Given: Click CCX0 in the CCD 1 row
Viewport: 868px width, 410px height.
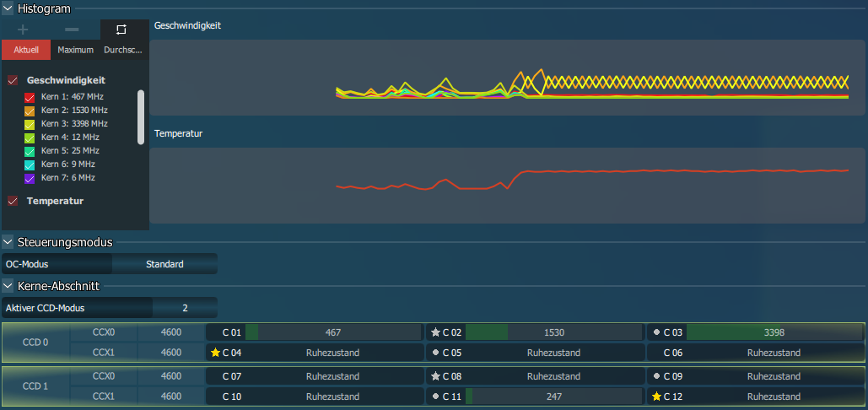Looking at the screenshot, I should pyautogui.click(x=104, y=376).
